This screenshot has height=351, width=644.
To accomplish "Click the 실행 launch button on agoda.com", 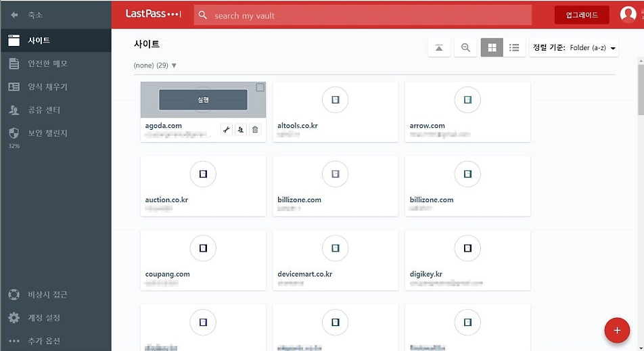I will [204, 100].
